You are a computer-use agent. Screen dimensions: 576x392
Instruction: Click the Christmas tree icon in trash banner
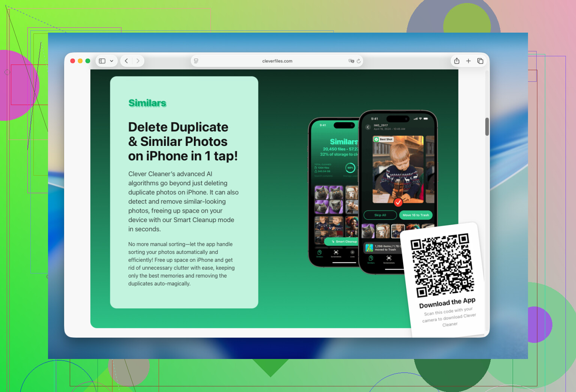(x=369, y=248)
